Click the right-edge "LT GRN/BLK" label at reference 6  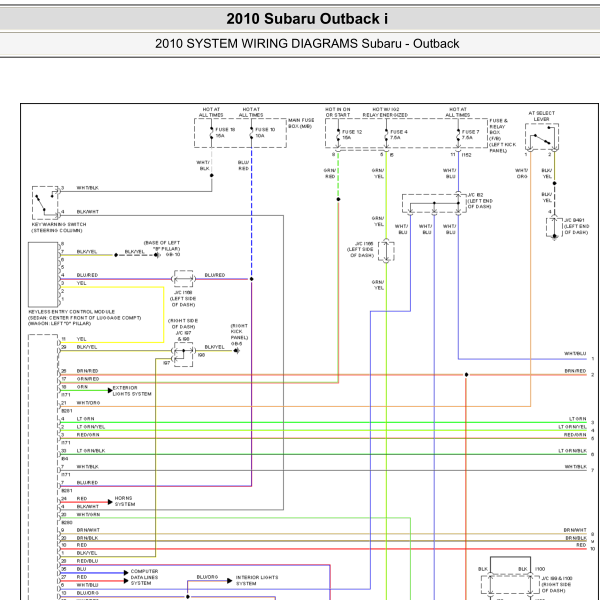(x=572, y=451)
